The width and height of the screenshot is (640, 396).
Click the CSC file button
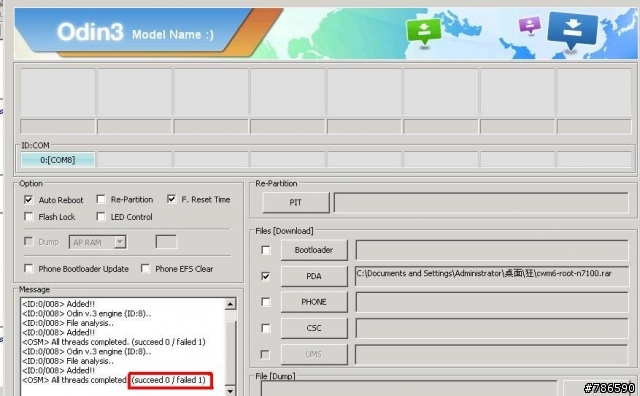click(x=314, y=328)
